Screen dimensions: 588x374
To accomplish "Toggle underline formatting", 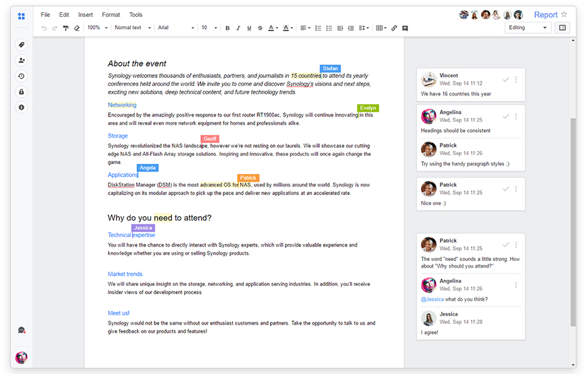I will tap(249, 28).
